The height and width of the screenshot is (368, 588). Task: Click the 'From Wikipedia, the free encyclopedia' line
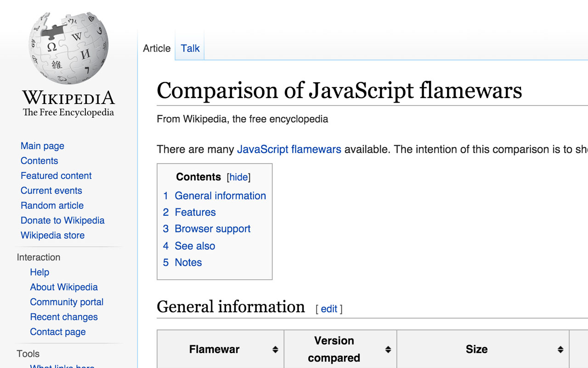243,119
